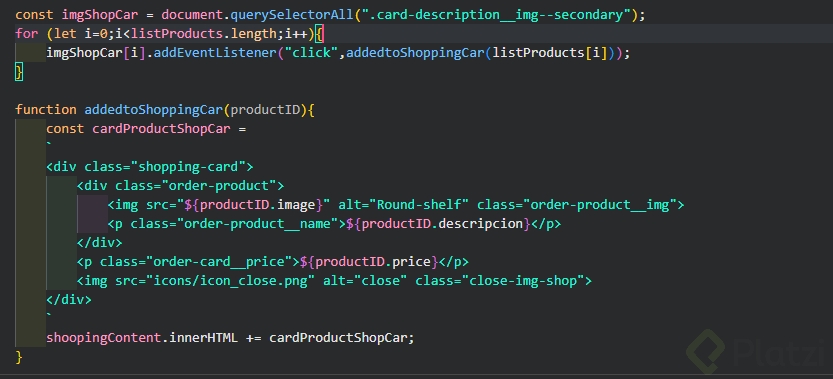
Task: Click the addEventListener method call
Action: (216, 53)
